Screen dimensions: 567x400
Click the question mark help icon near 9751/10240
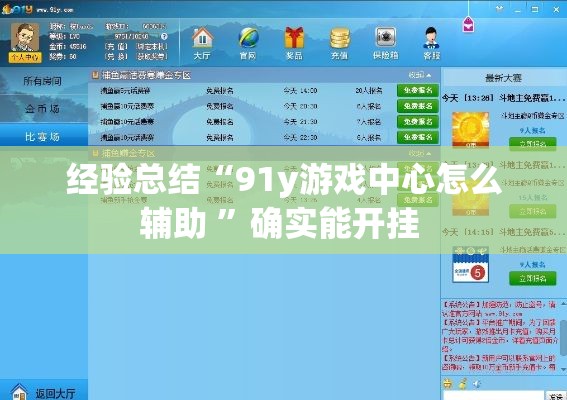coord(164,37)
